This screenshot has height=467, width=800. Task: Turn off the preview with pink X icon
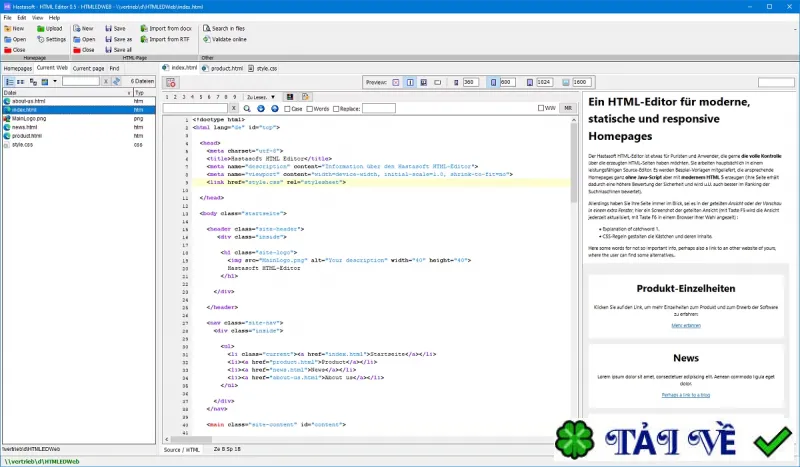[396, 82]
